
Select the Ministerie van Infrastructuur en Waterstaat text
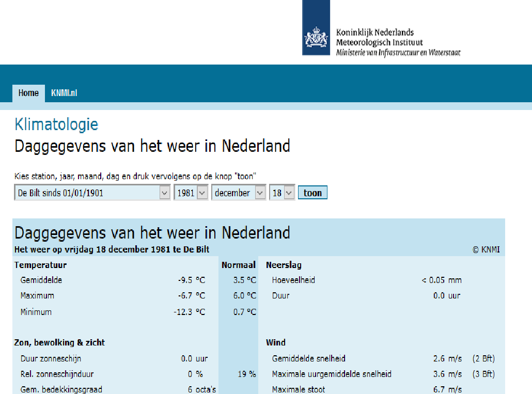(x=398, y=53)
